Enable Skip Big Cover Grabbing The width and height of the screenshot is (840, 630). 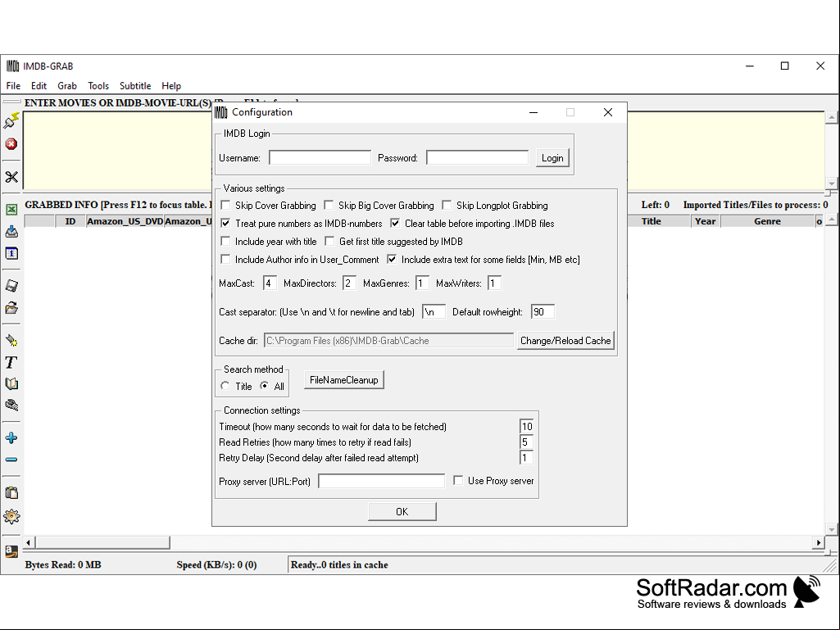pyautogui.click(x=329, y=205)
